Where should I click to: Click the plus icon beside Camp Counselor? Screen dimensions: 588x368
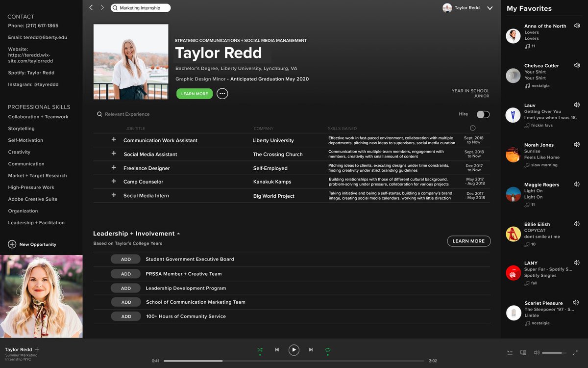pyautogui.click(x=114, y=182)
